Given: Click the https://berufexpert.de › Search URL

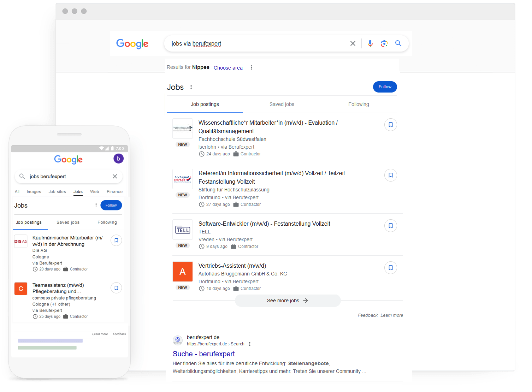Looking at the screenshot, I should (215, 344).
